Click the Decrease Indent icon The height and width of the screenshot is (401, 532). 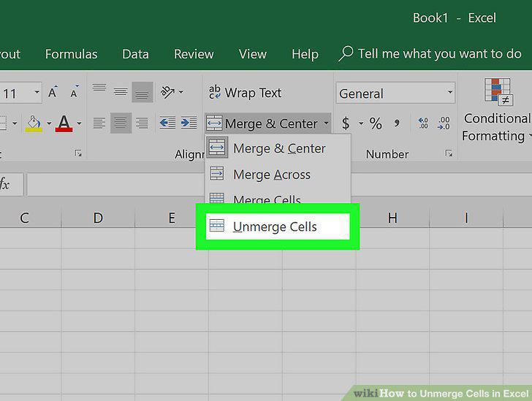point(167,123)
